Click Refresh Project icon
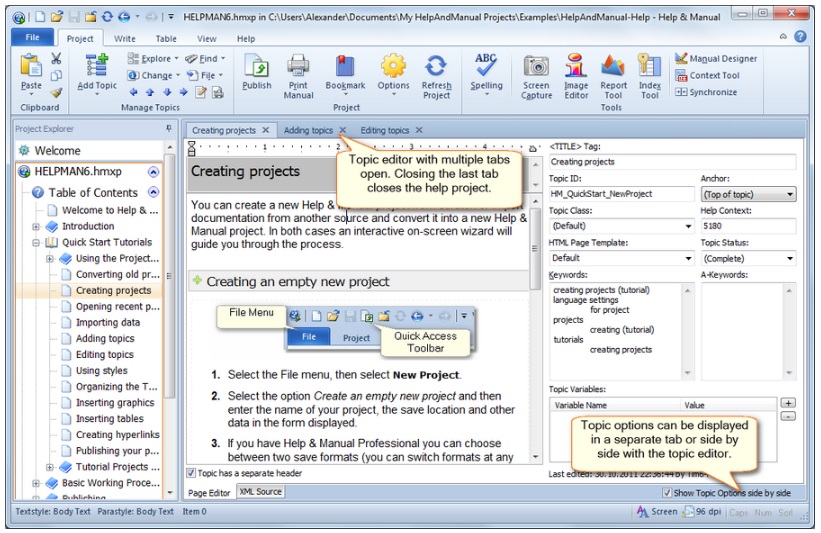821x533 pixels. click(436, 66)
